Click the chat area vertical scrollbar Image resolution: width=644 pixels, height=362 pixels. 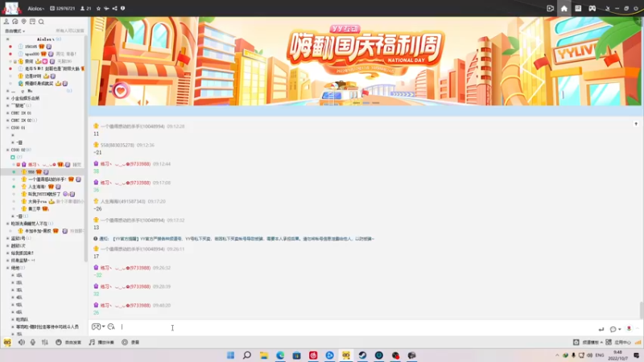click(642, 311)
